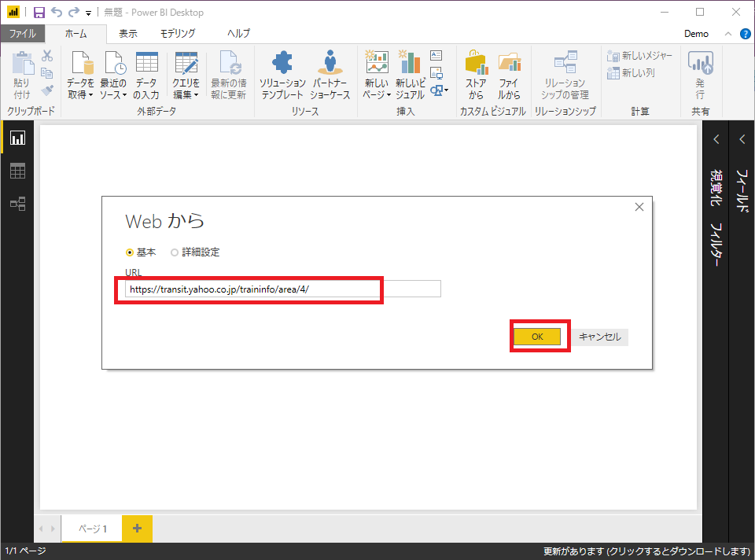Open the クエリを編集 dropdown
Image resolution: width=755 pixels, height=560 pixels.
click(x=186, y=76)
